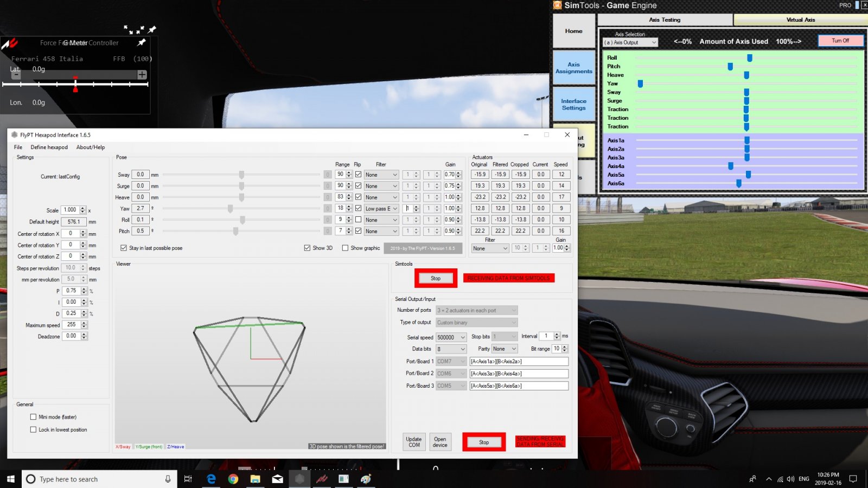
Task: Open Google Chrome from the taskbar
Action: pos(233,479)
